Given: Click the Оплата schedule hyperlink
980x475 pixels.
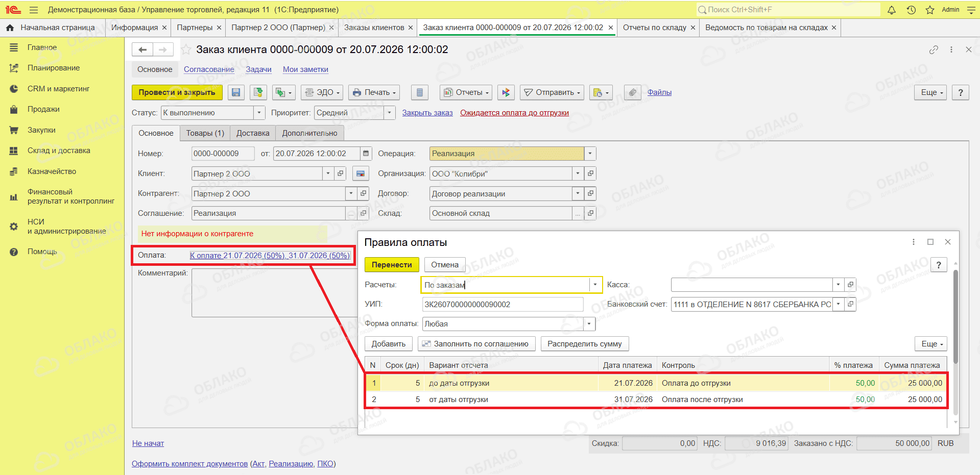Looking at the screenshot, I should click(x=270, y=255).
